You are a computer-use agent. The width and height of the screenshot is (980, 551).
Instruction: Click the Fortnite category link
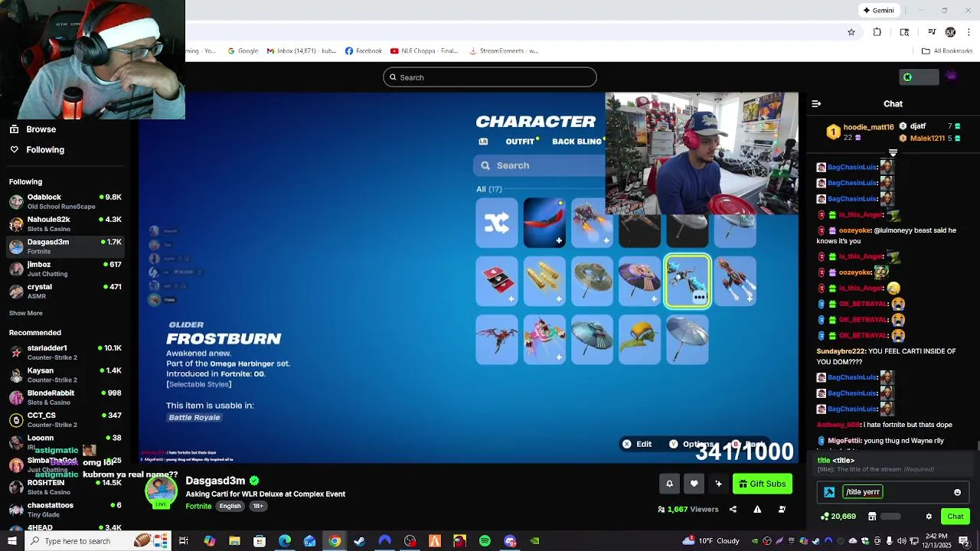(198, 506)
